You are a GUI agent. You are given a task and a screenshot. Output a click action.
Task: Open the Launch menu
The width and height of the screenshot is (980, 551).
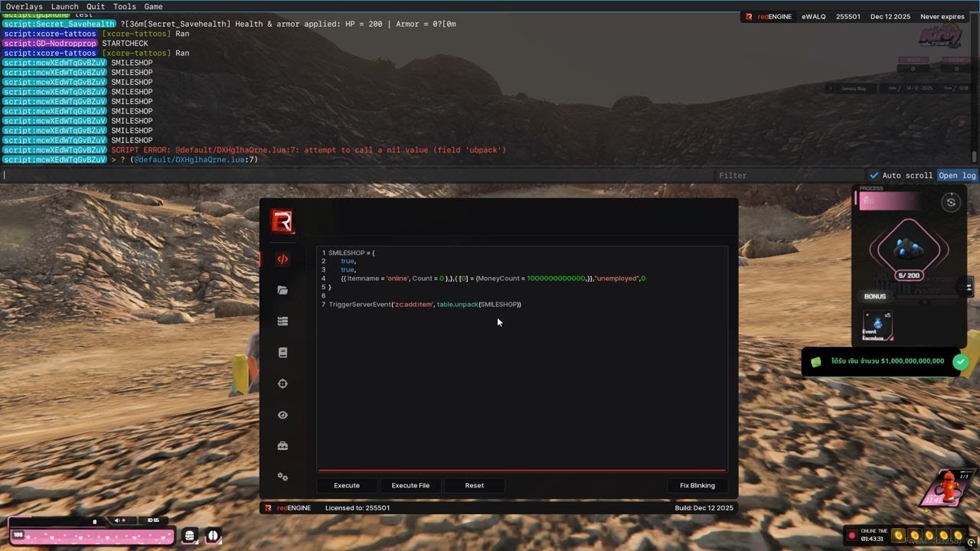click(x=65, y=6)
